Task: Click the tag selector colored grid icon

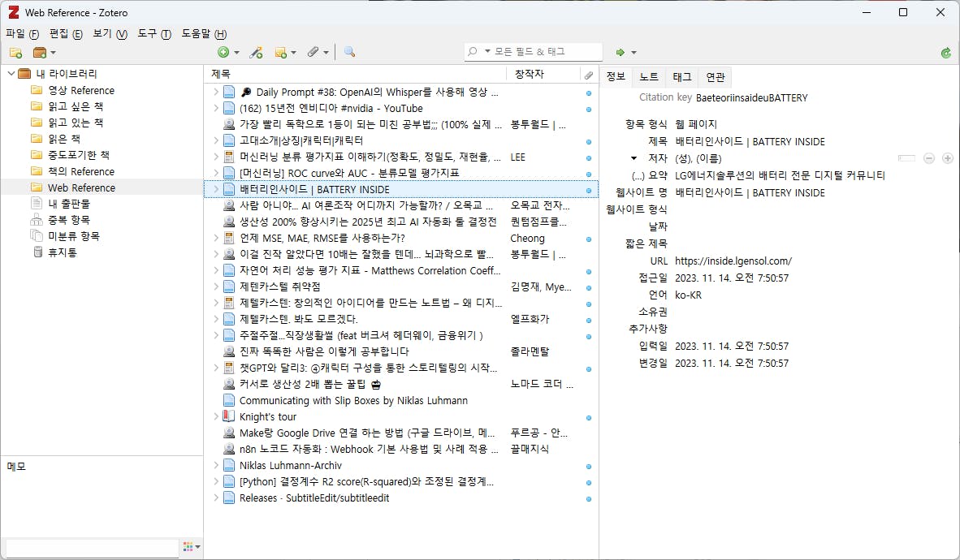Action: tap(188, 546)
